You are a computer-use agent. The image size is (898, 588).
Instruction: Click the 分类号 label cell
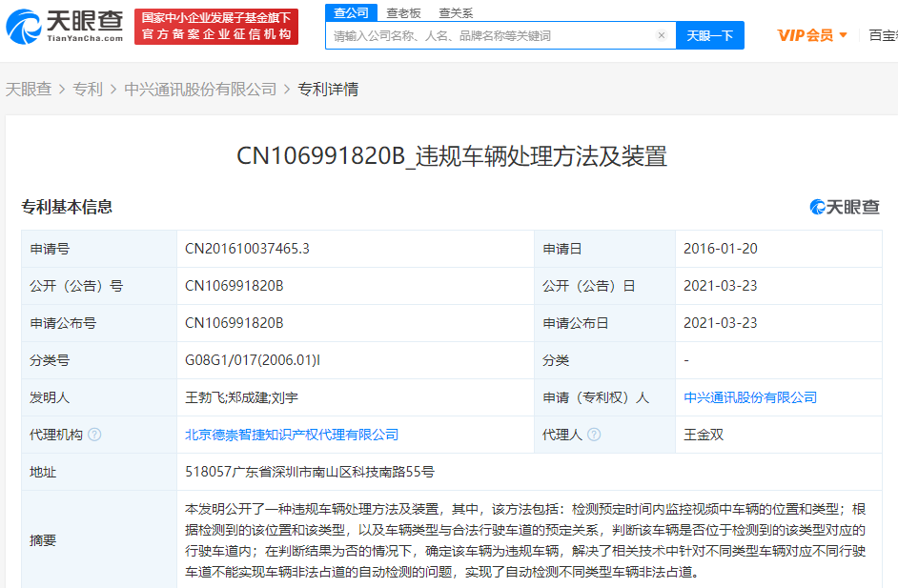click(x=99, y=360)
